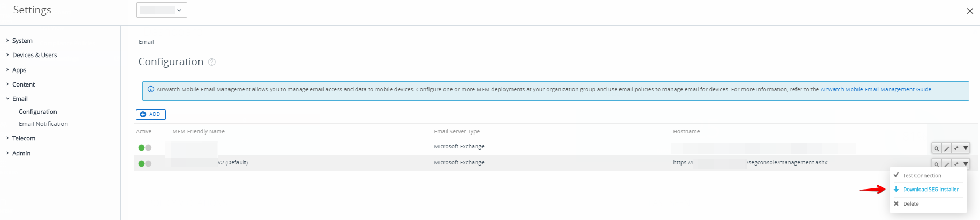980x220 pixels.
Task: Close the Settings dialog with the X
Action: [x=969, y=11]
